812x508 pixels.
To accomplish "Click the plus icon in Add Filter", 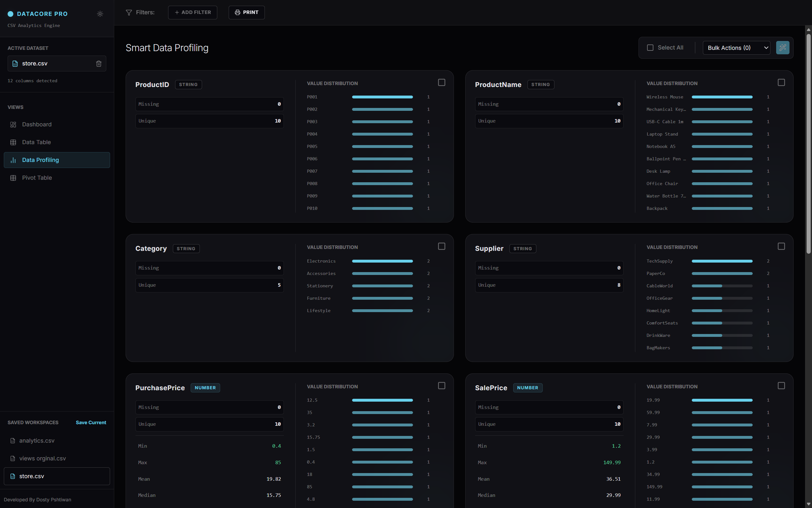I will pos(177,12).
